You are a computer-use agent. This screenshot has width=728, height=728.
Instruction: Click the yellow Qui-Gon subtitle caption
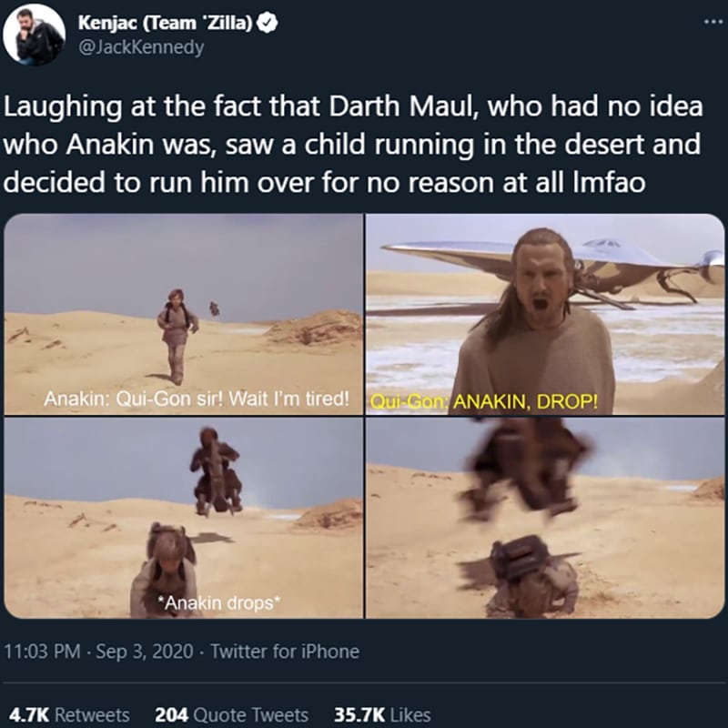tap(484, 402)
